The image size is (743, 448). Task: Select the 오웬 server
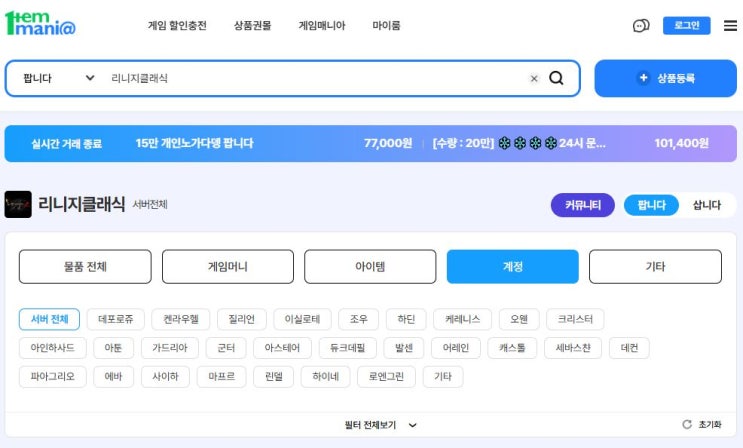coord(519,319)
